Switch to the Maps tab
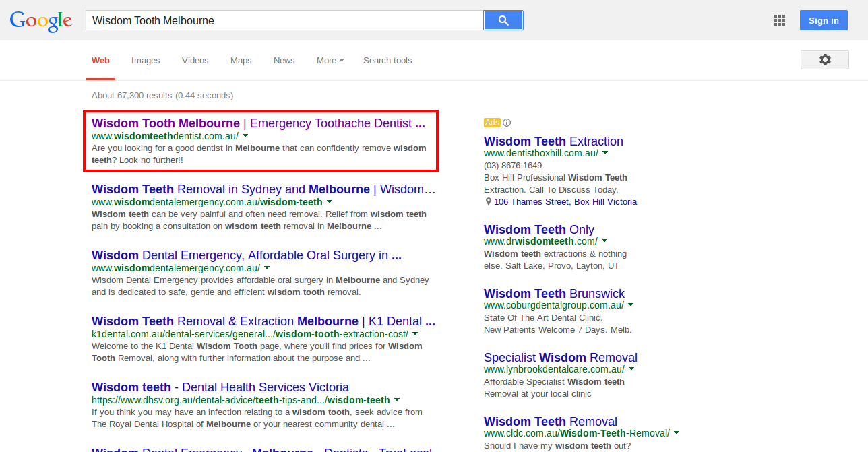868x452 pixels. click(241, 61)
